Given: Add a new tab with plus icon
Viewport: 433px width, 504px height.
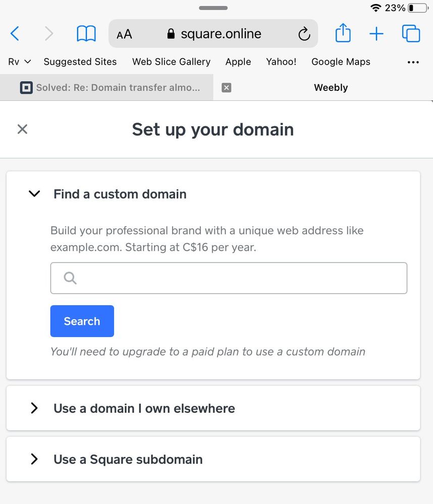Looking at the screenshot, I should (x=376, y=34).
